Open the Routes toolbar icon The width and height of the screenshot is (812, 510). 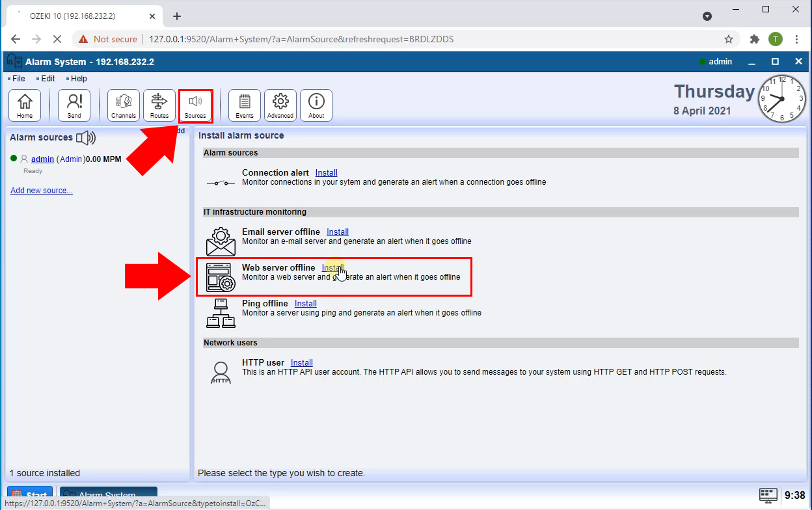click(x=159, y=105)
